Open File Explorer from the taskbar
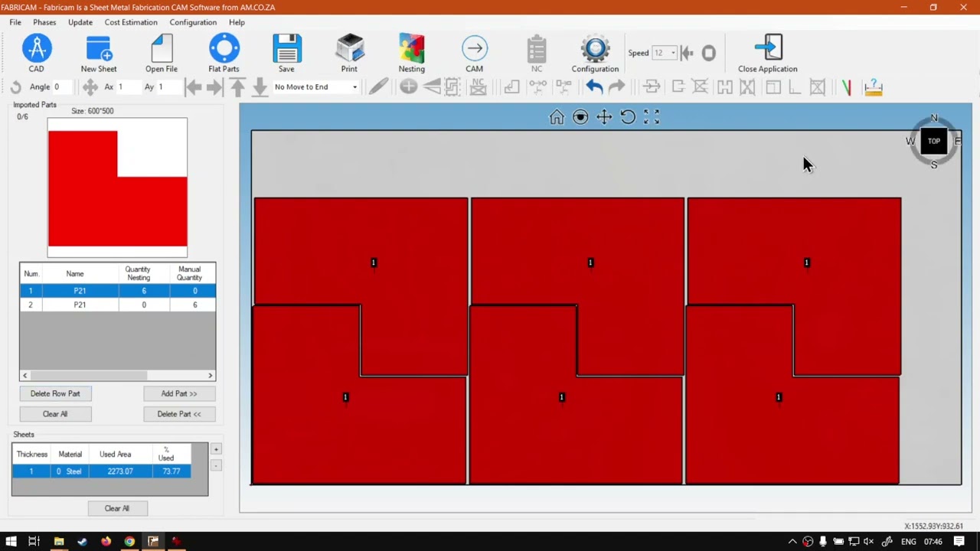The image size is (980, 551). [x=58, y=542]
